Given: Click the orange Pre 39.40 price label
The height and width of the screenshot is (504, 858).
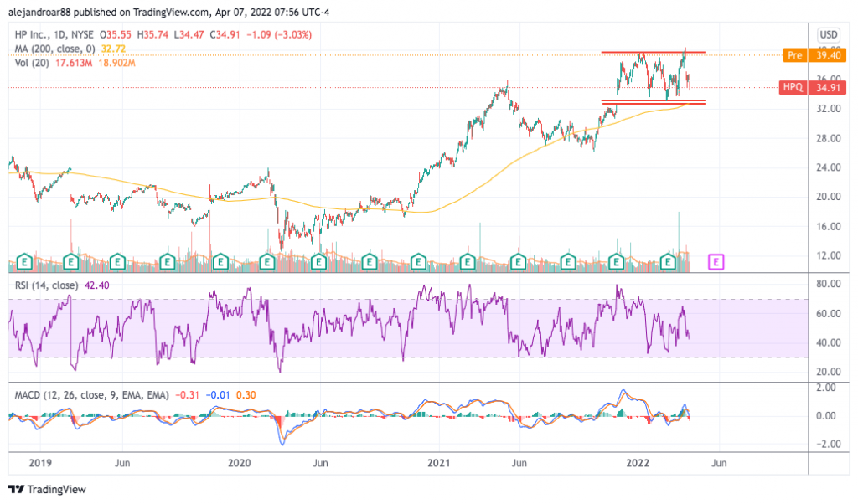Looking at the screenshot, I should pyautogui.click(x=814, y=55).
